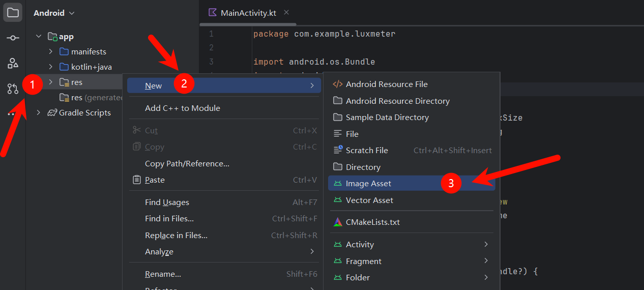Viewport: 644px width, 290px height.
Task: Collapse the app module tree node
Action: [39, 37]
